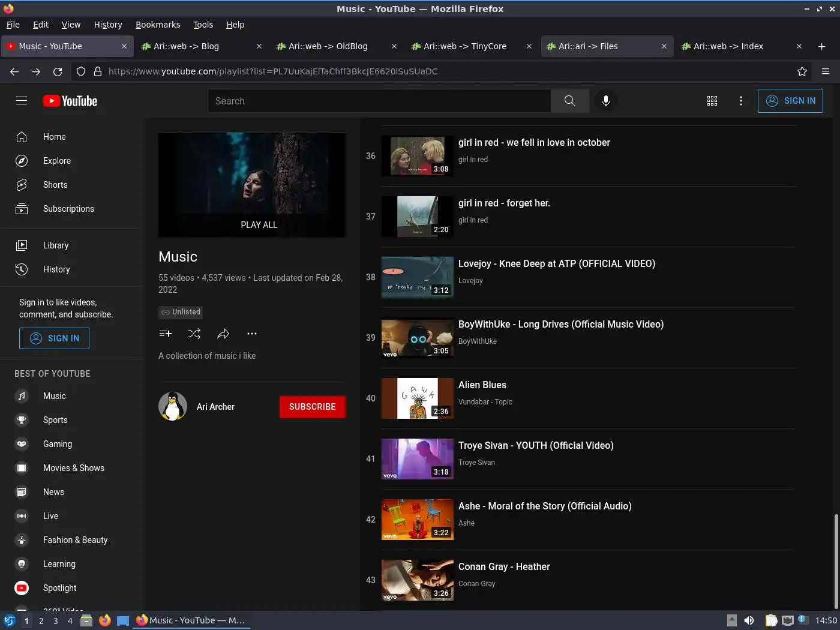This screenshot has width=840, height=630.
Task: Open the tracking protection shield icon
Action: (x=81, y=71)
